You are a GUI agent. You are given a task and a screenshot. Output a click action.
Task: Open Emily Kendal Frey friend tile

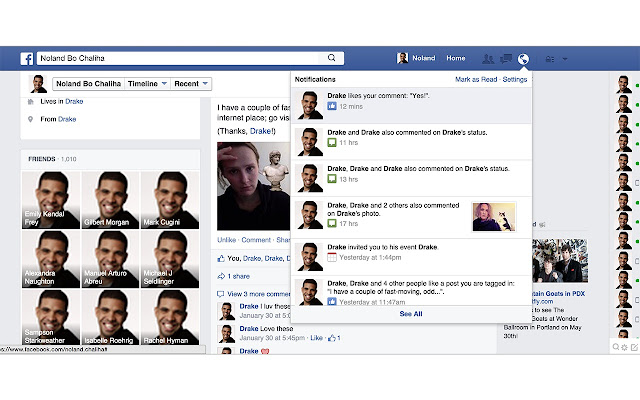click(51, 200)
